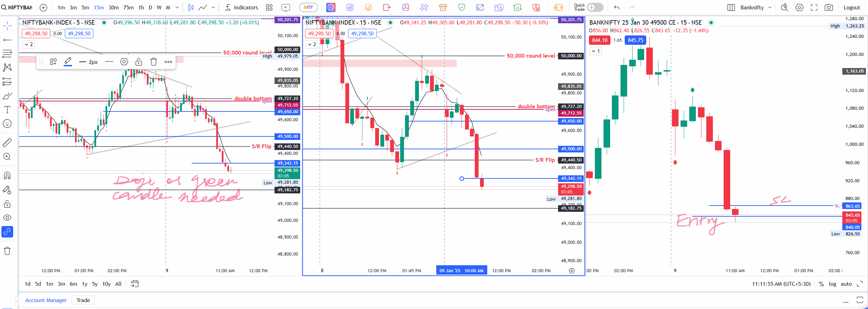Select the Text annotation tool
Viewport: 868px width, 309px height.
pos(7,110)
